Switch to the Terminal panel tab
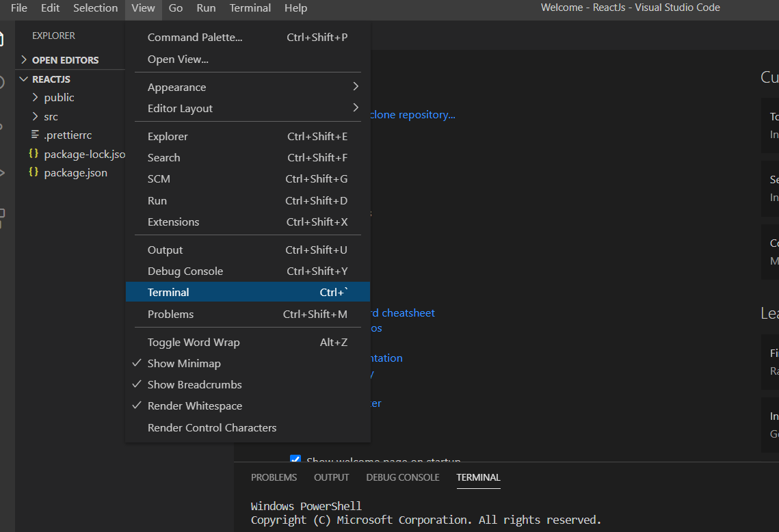This screenshot has height=532, width=779. point(478,477)
